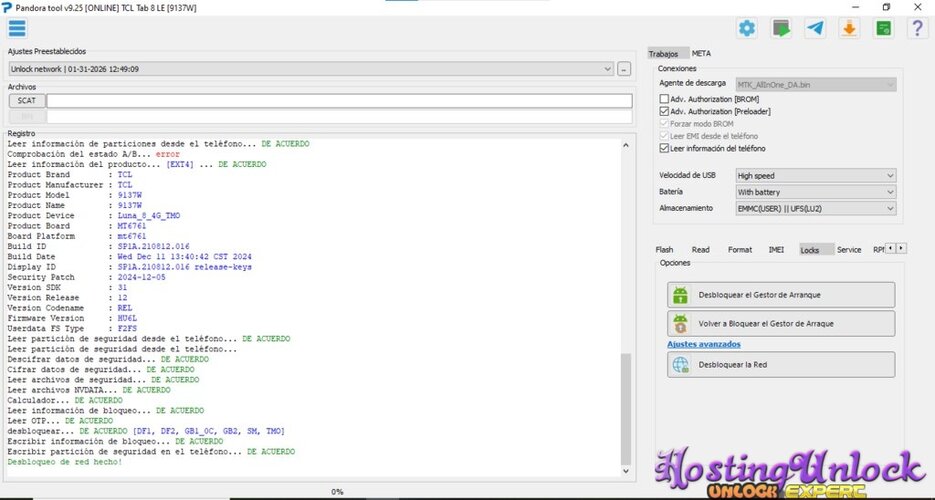This screenshot has height=500, width=935.
Task: Click log scrollbar up arrow
Action: pyautogui.click(x=626, y=145)
